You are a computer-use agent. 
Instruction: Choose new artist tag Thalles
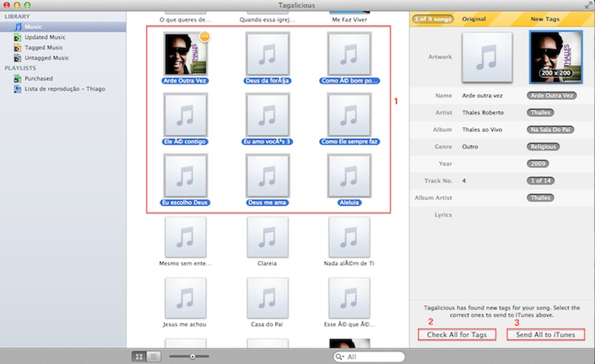pos(541,112)
